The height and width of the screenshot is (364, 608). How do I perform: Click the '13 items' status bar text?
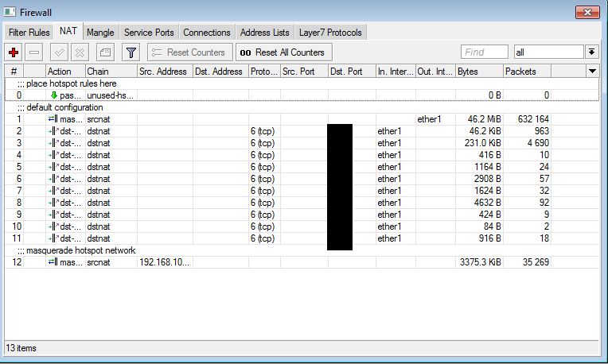[x=21, y=348]
